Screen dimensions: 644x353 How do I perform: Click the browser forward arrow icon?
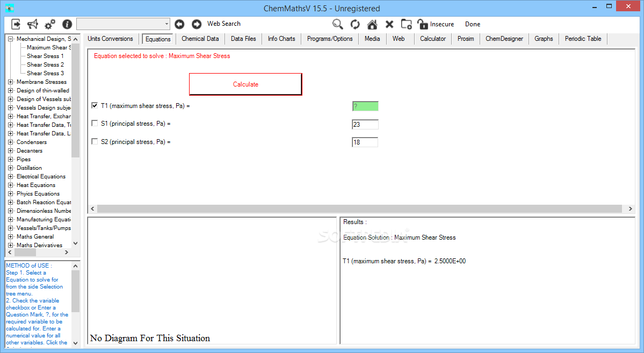click(197, 24)
